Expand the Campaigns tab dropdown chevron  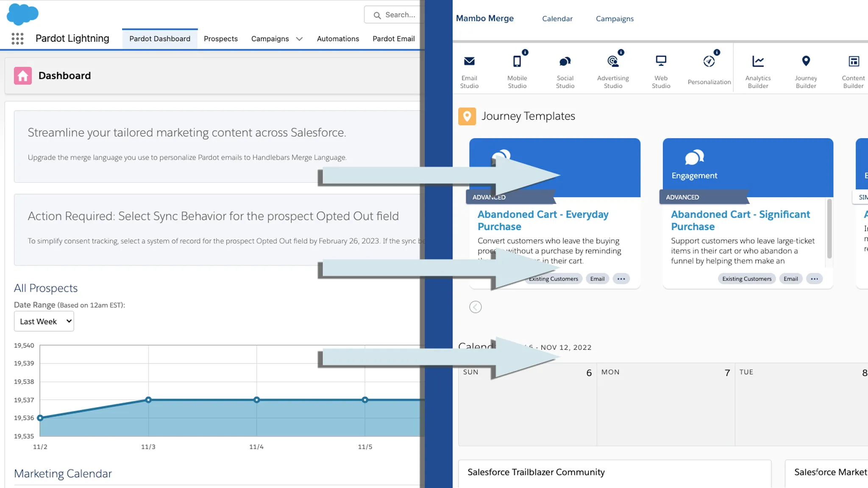299,39
